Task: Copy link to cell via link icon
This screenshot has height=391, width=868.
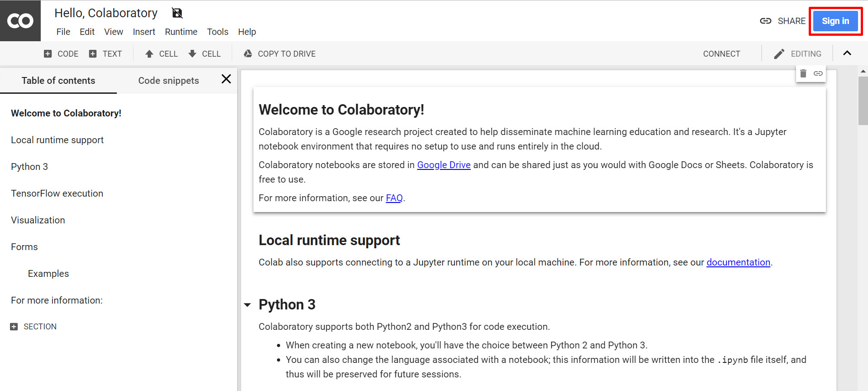Action: tap(818, 73)
